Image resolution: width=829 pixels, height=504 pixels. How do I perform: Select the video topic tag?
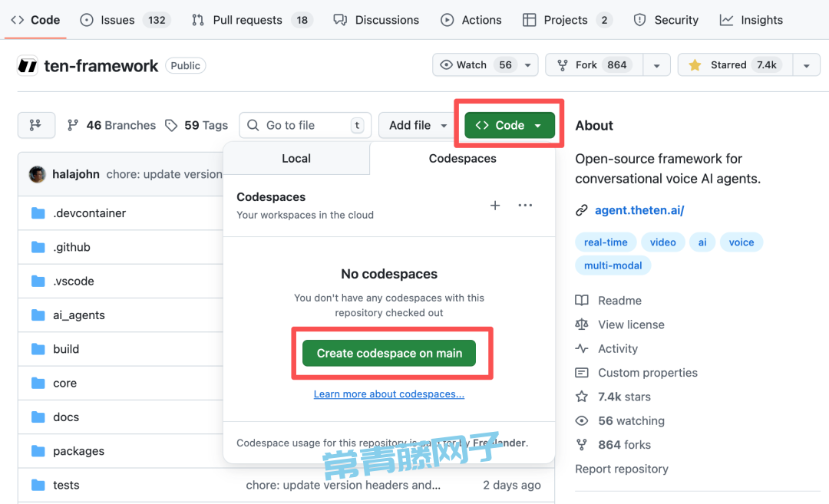[x=663, y=242]
